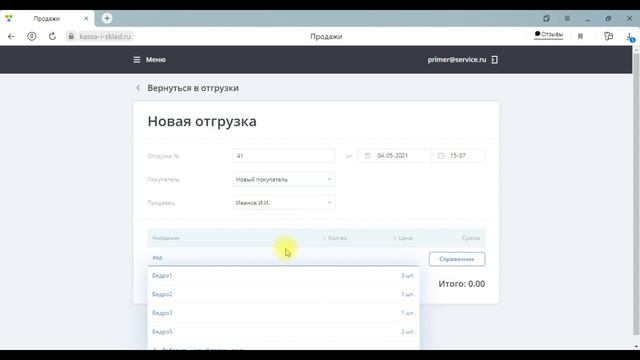
Task: Close the Продажи tab
Action: tap(86, 18)
